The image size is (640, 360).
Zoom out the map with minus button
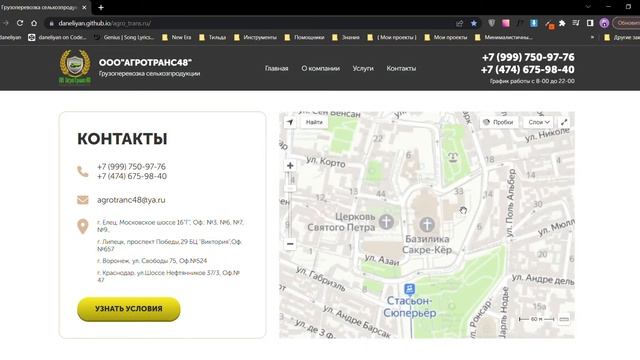pos(290,244)
